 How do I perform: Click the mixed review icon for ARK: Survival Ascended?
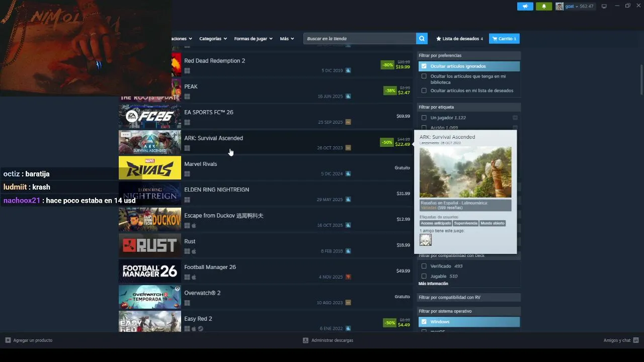point(348,148)
